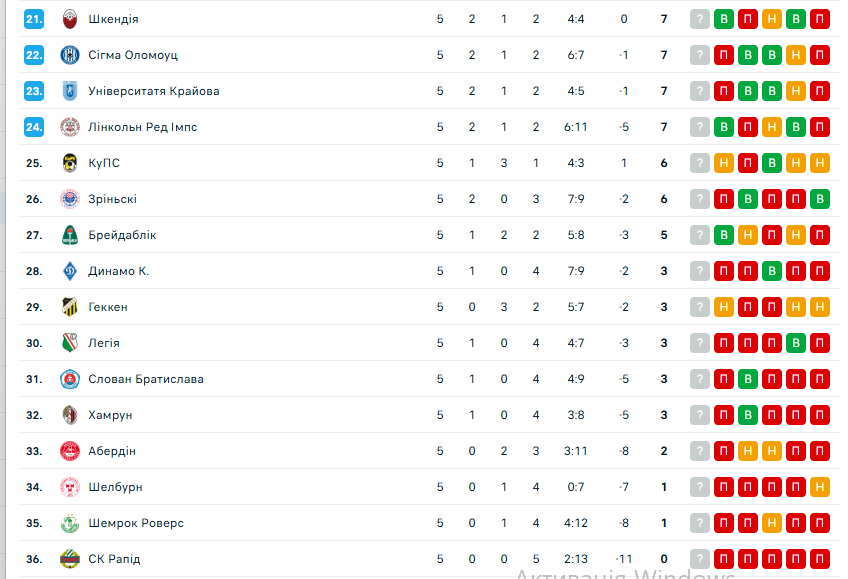
Task: Open the Хамрун team name link
Action: coord(110,415)
